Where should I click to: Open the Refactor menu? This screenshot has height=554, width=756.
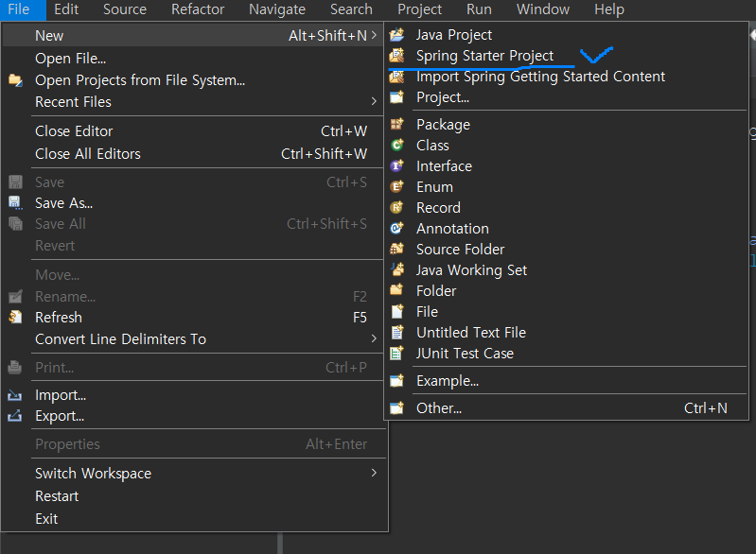click(x=198, y=9)
